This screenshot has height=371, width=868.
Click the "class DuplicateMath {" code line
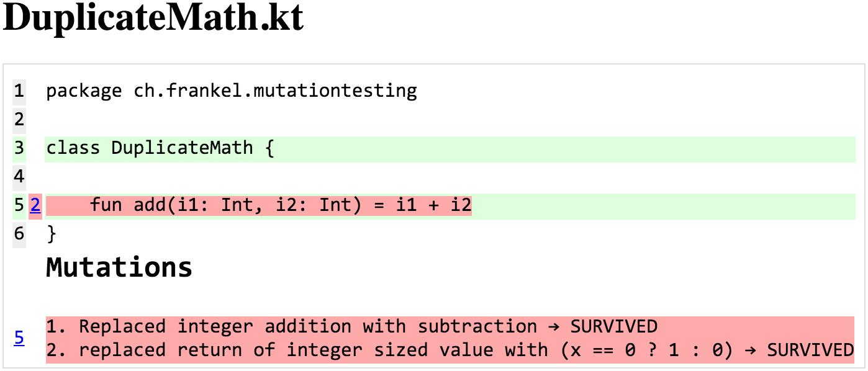point(160,148)
